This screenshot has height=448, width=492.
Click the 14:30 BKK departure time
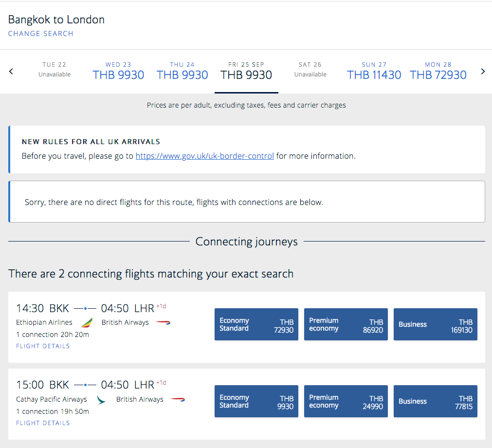42,308
